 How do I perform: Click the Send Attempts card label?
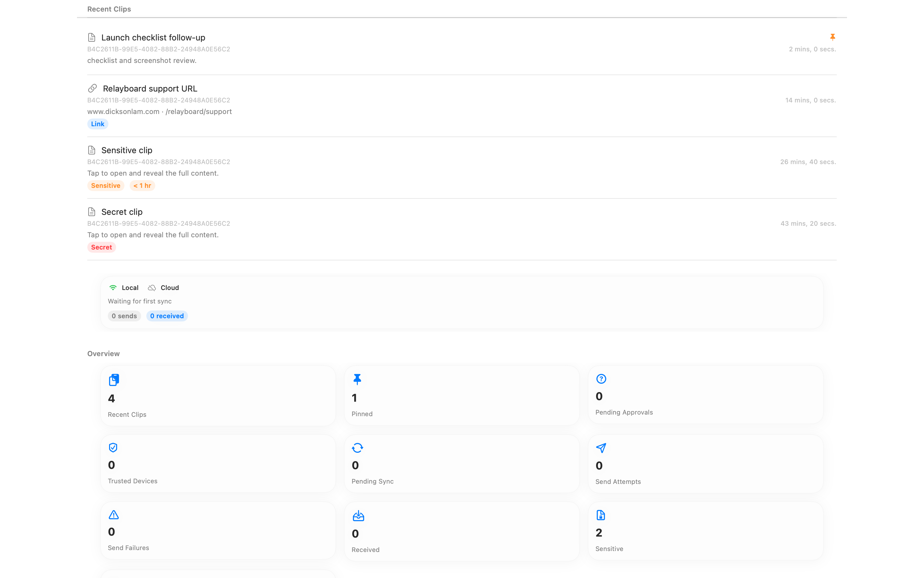click(618, 482)
